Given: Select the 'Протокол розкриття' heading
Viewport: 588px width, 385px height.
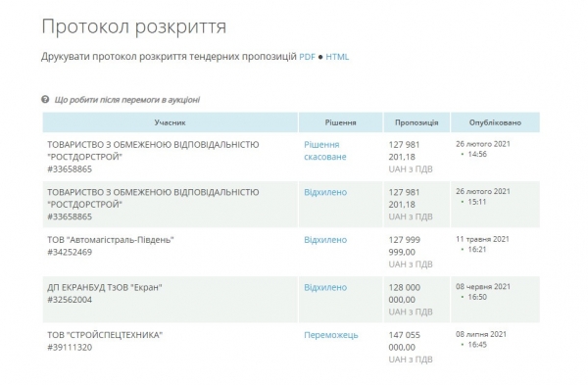Looking at the screenshot, I should (134, 27).
